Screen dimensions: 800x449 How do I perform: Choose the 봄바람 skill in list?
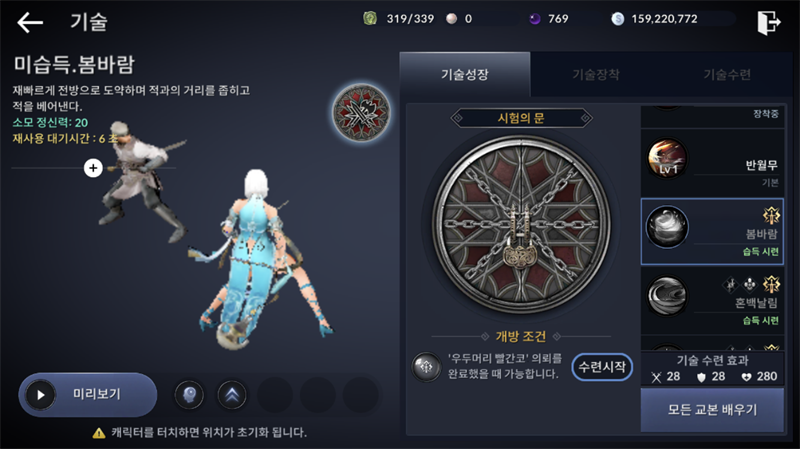[x=712, y=232]
